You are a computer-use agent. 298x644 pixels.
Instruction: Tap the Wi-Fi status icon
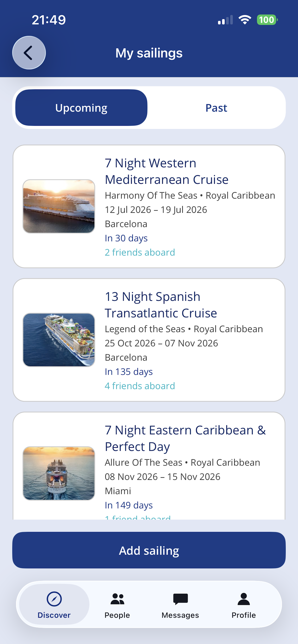click(x=245, y=20)
